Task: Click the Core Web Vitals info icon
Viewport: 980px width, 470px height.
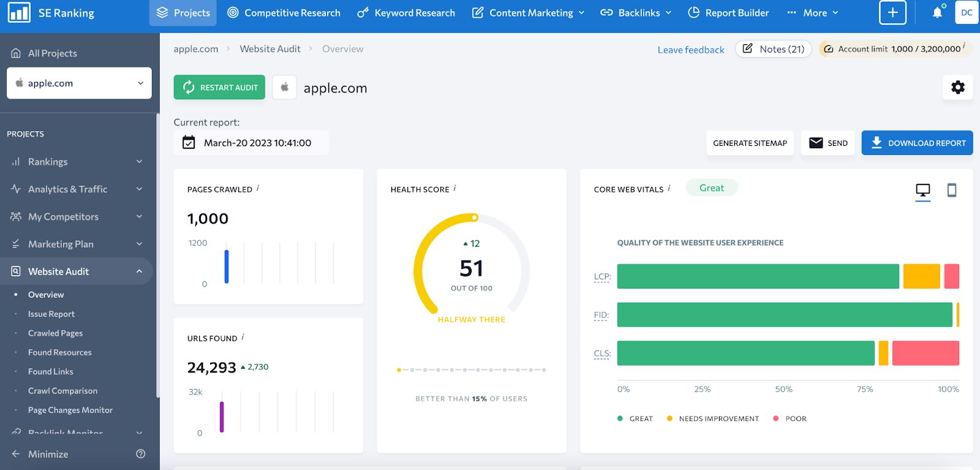Action: point(669,188)
